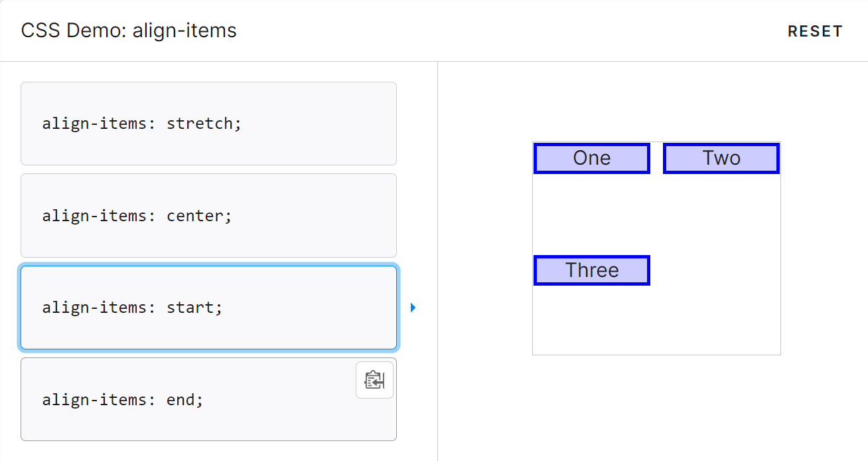The image size is (868, 461).
Task: Click the blue arrow marker beside the start option
Action: (x=413, y=308)
